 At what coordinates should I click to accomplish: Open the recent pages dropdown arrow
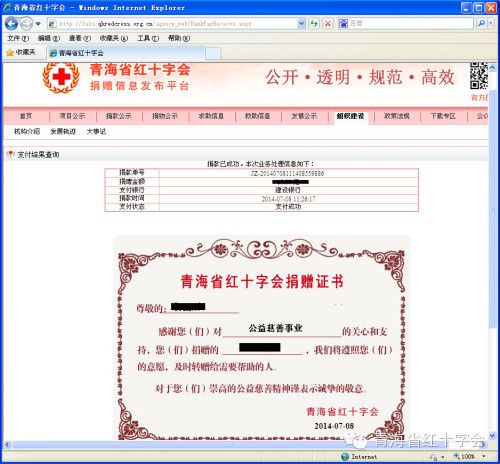tap(38, 24)
